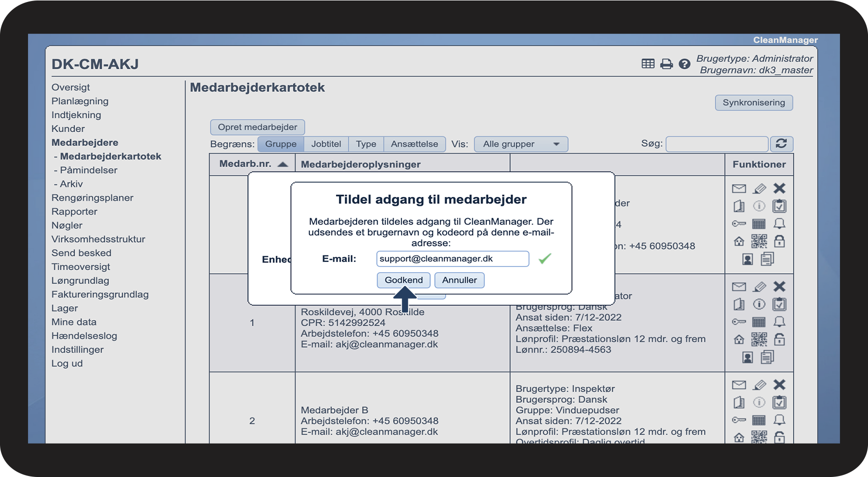
Task: Open Faktureringsgrundlag in the sidebar
Action: point(100,294)
